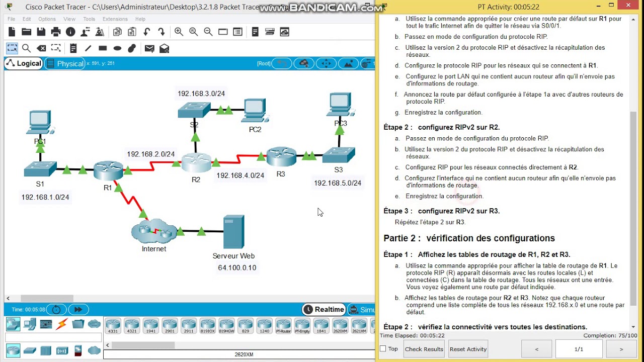Click the Redo arrow in the toolbar
The height and width of the screenshot is (362, 644).
tap(162, 32)
